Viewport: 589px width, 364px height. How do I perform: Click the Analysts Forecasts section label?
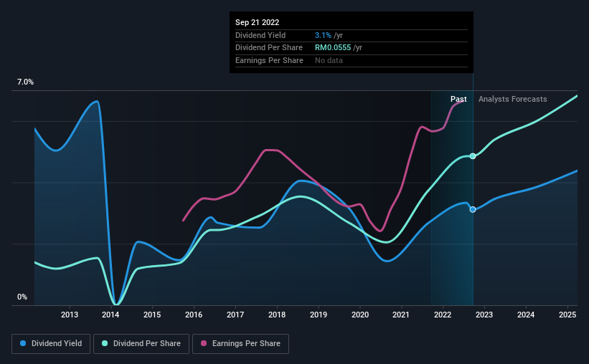click(513, 99)
